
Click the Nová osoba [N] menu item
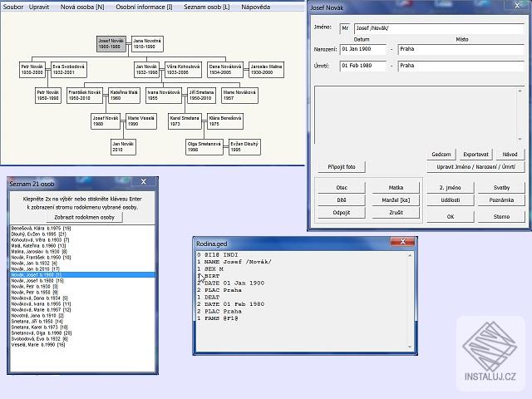tap(82, 6)
